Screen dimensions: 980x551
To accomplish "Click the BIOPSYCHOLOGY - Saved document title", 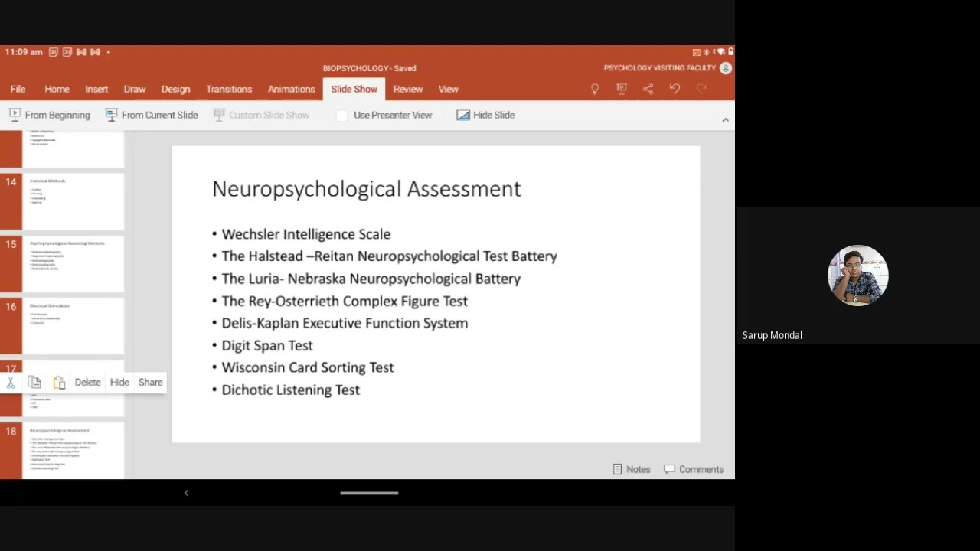I will coord(369,68).
